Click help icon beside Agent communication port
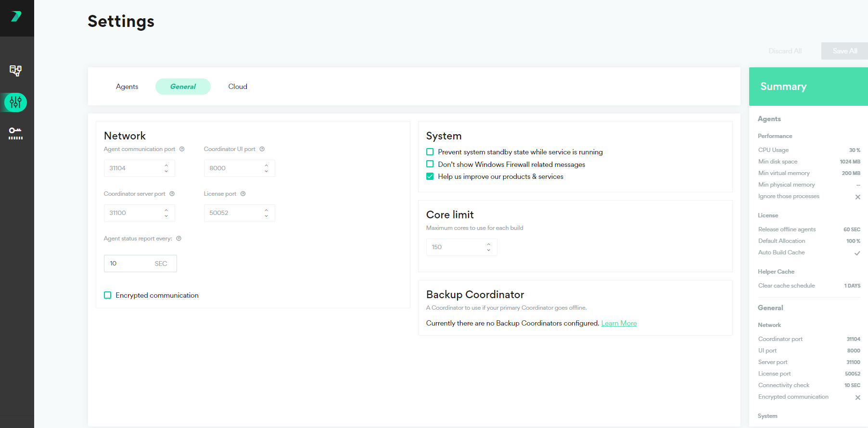This screenshot has height=428, width=868. coord(182,149)
